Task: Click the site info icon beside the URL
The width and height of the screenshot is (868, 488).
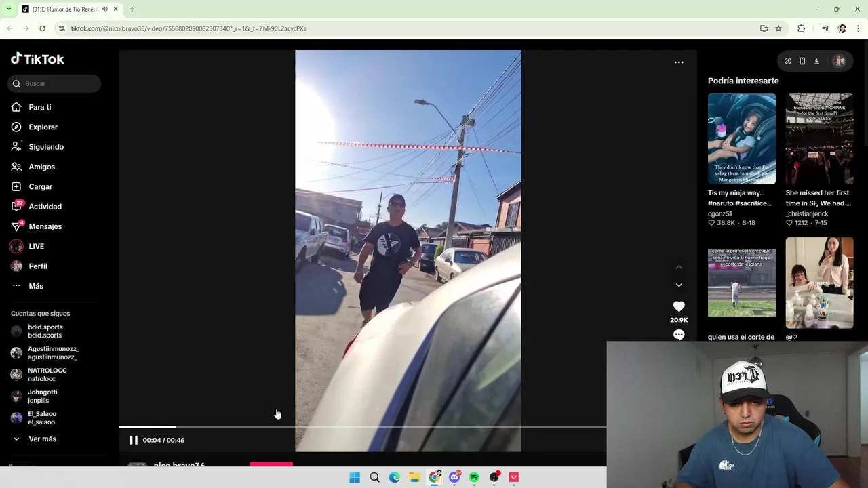Action: click(62, 28)
